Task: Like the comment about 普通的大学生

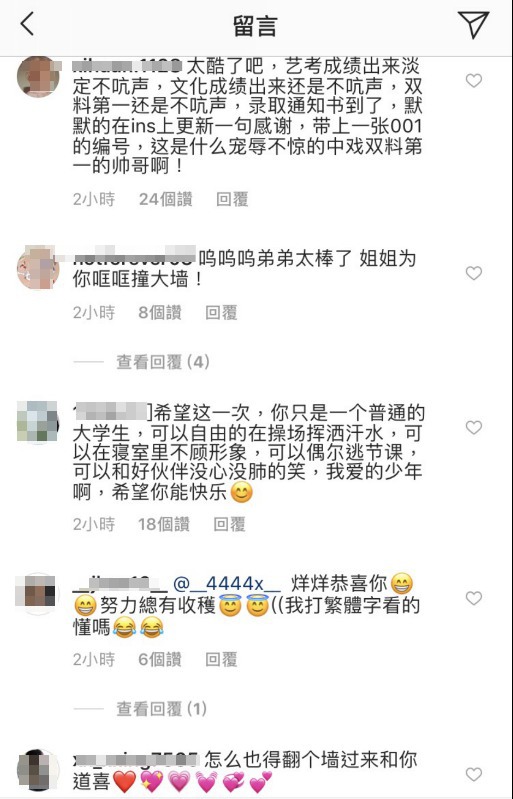Action: pyautogui.click(x=474, y=427)
